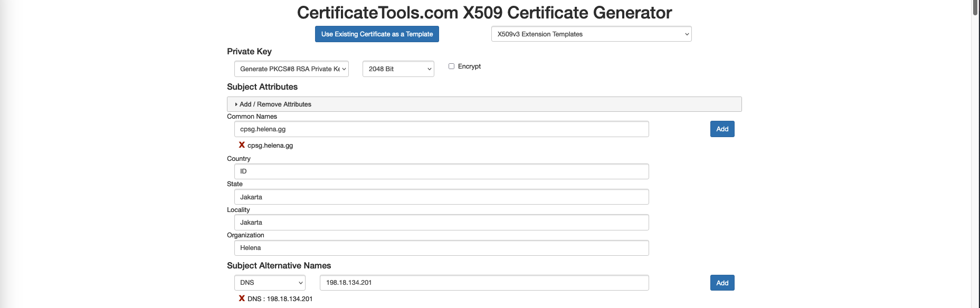The height and width of the screenshot is (308, 980).
Task: Click the Encrypt label text
Action: tap(469, 66)
